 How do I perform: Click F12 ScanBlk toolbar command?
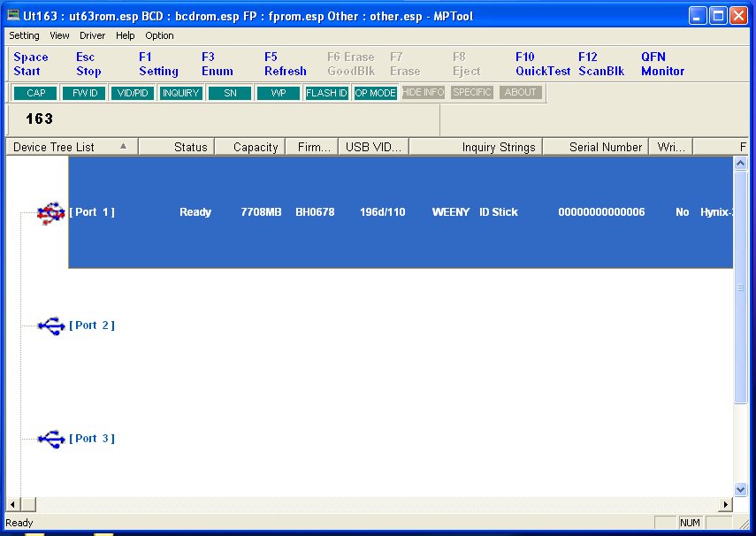tap(601, 64)
